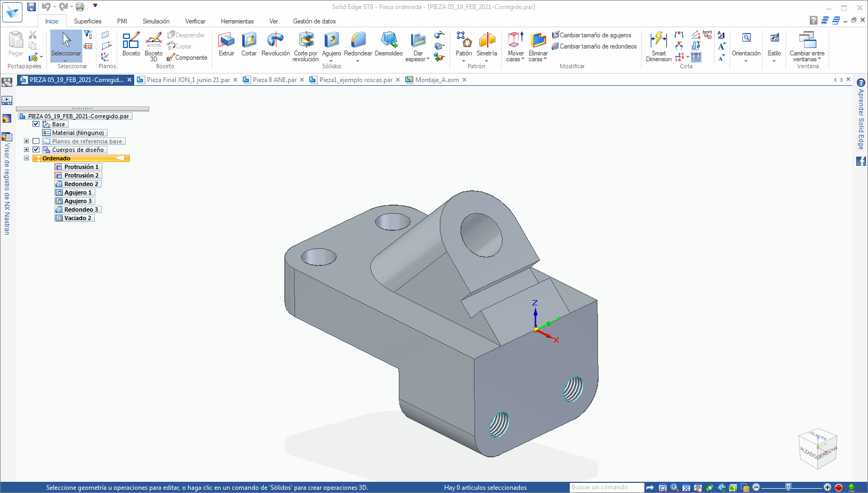Click the Revolución solid tool
This screenshot has width=868, height=493.
pyautogui.click(x=275, y=44)
